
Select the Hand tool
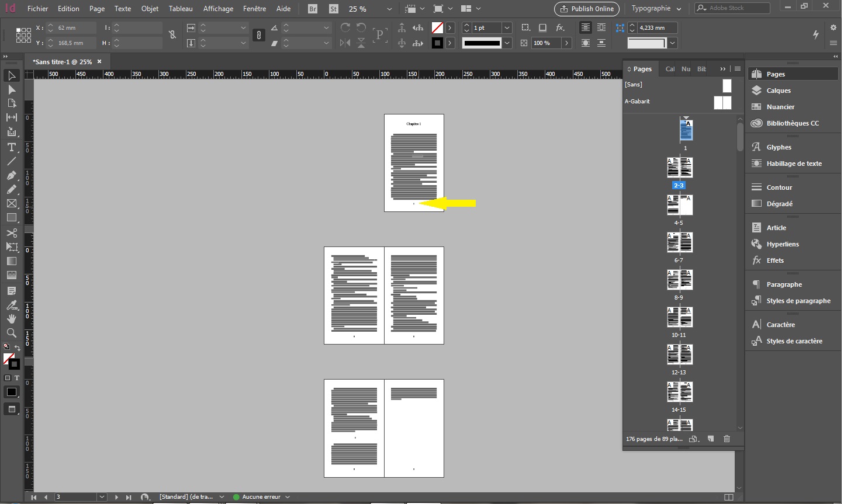12,319
